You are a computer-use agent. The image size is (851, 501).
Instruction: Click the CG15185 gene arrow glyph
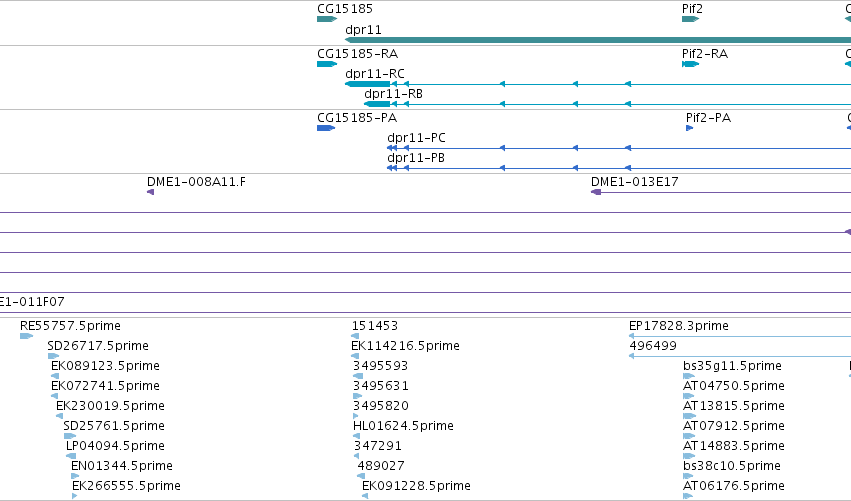327,19
